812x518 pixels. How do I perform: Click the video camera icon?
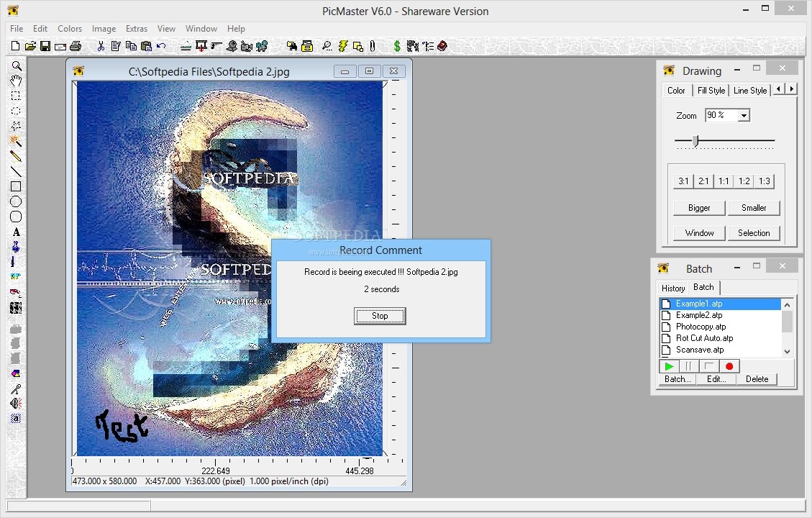click(x=247, y=46)
